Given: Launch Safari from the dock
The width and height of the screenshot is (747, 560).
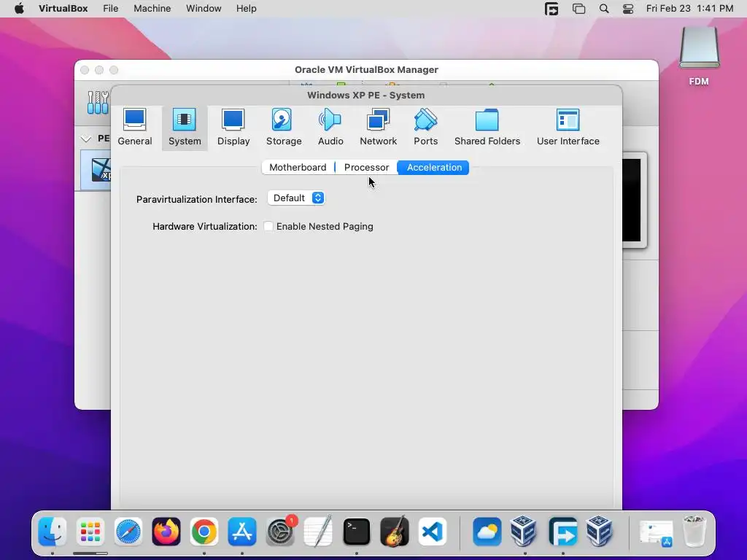Looking at the screenshot, I should click(128, 532).
